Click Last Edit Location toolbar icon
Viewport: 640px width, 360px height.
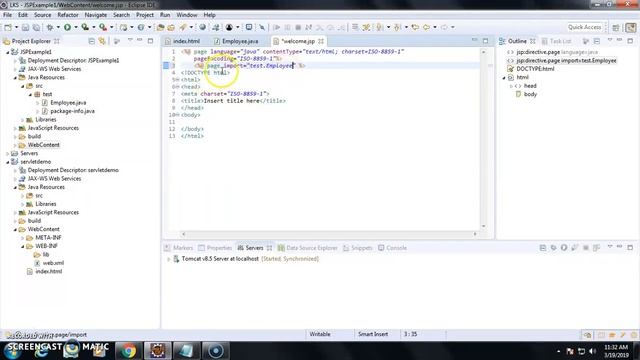pos(415,27)
